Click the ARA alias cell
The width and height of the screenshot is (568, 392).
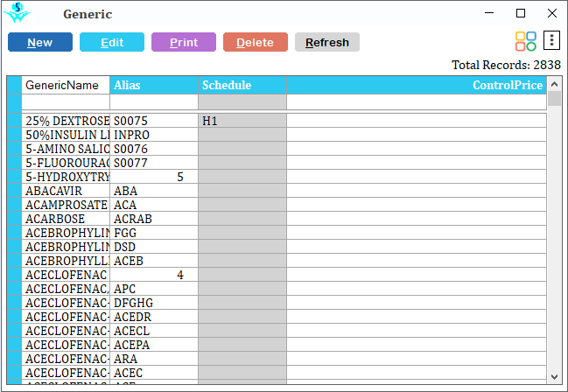tap(154, 359)
